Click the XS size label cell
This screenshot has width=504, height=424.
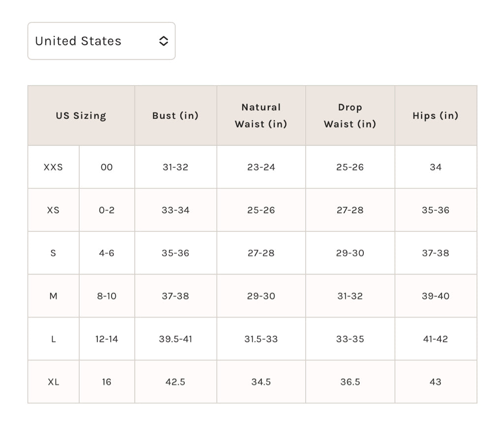tap(53, 210)
